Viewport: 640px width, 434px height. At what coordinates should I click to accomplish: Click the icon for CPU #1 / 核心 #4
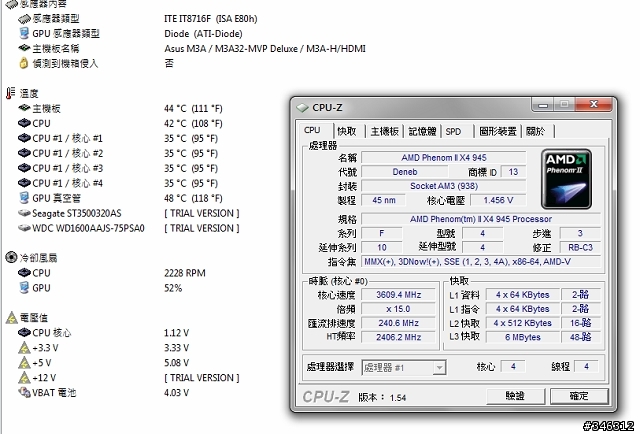click(24, 183)
